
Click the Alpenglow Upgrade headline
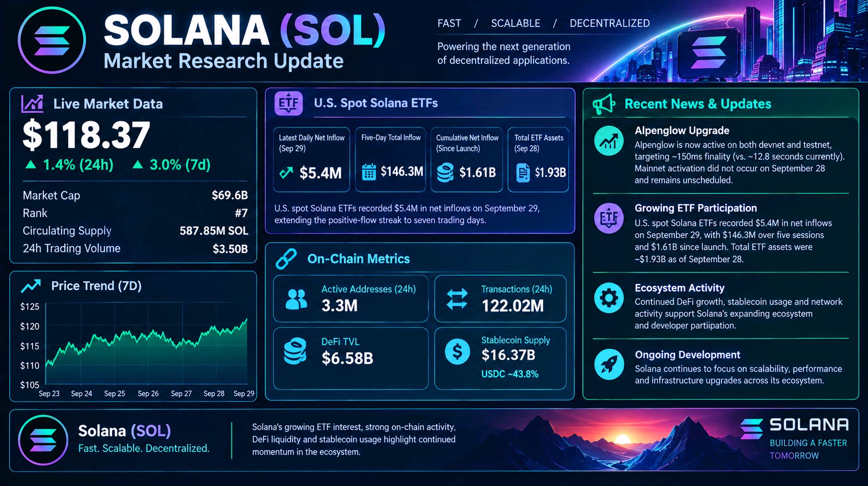682,131
